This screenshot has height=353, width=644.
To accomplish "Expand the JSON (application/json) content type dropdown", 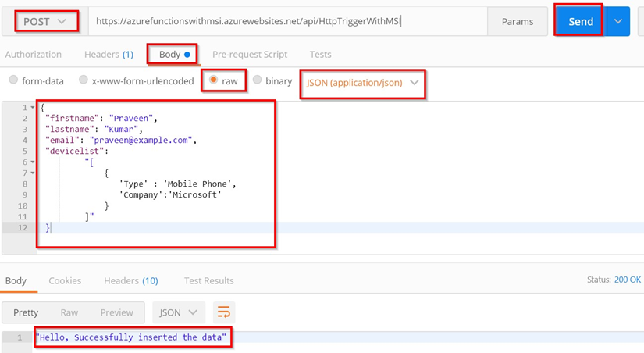I will [x=362, y=82].
